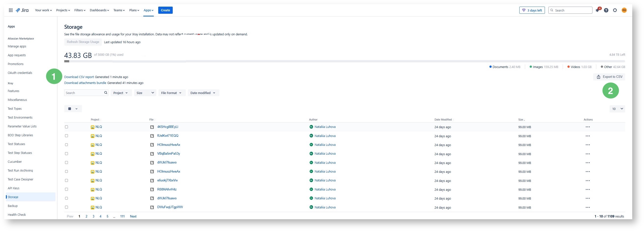Click the orange Videos legend dot
Screen dimensions: 644x231
(x=568, y=67)
